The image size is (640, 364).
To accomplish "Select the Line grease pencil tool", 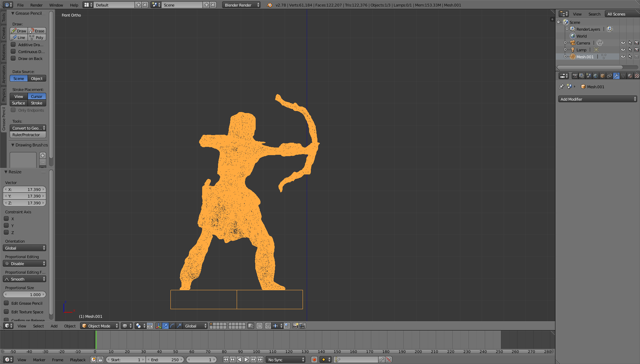I will [x=19, y=37].
